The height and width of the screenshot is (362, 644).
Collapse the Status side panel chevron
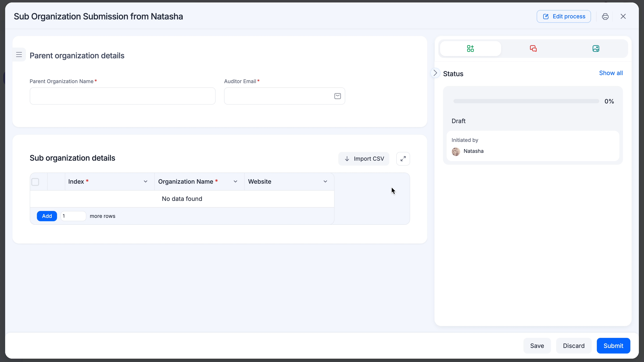pyautogui.click(x=435, y=73)
